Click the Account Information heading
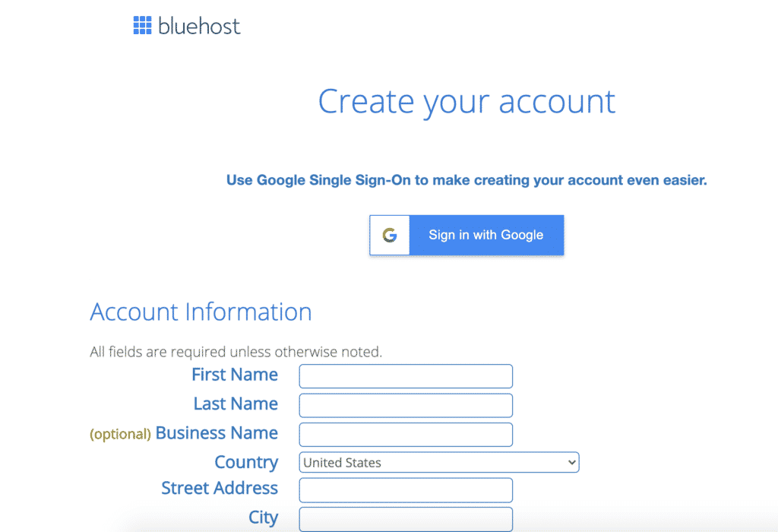Screen dimensions: 778x532 (201, 312)
